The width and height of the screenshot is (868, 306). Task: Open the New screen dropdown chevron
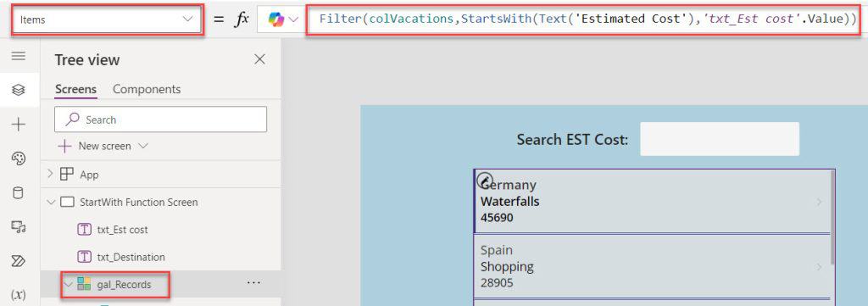143,146
